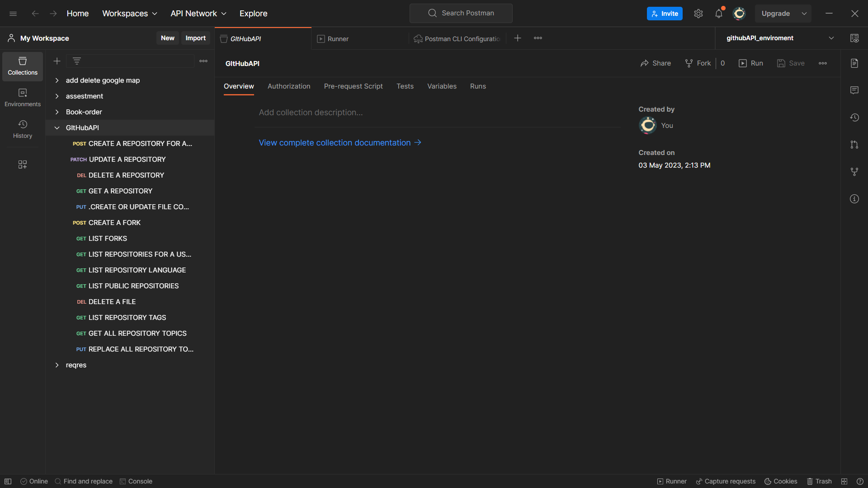
Task: Open the two-pane layout icon in the status bar
Action: click(844, 481)
